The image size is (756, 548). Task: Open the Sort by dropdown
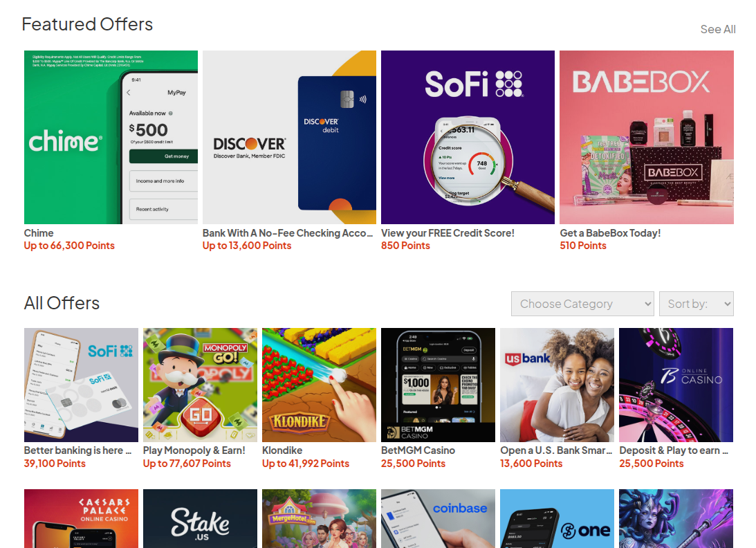click(x=697, y=304)
